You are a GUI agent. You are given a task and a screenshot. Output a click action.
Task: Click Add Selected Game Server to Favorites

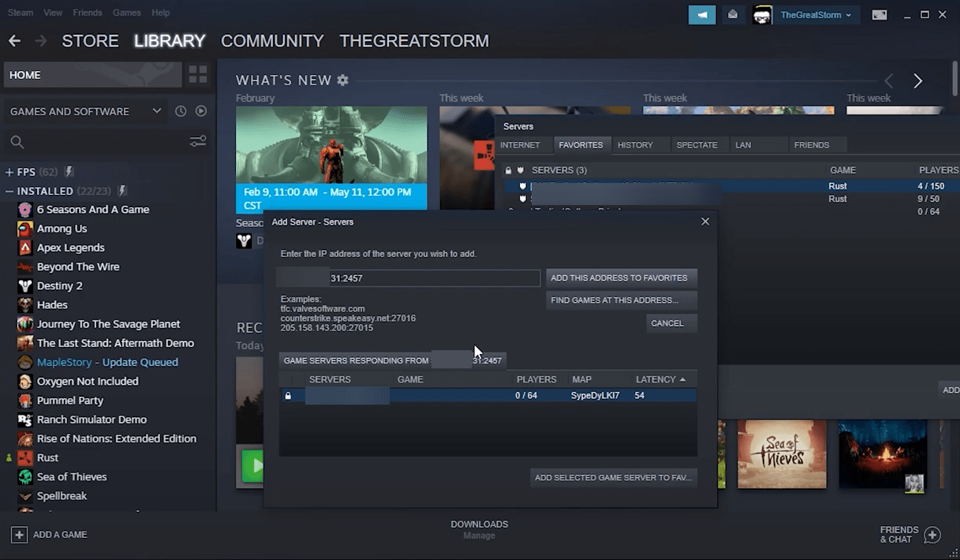pyautogui.click(x=613, y=477)
